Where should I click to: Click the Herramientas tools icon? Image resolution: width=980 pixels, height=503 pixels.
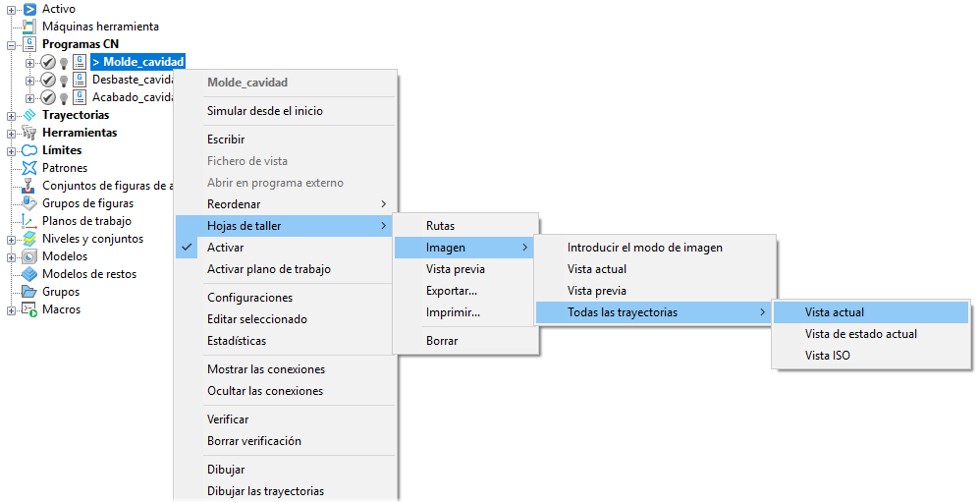coord(29,133)
